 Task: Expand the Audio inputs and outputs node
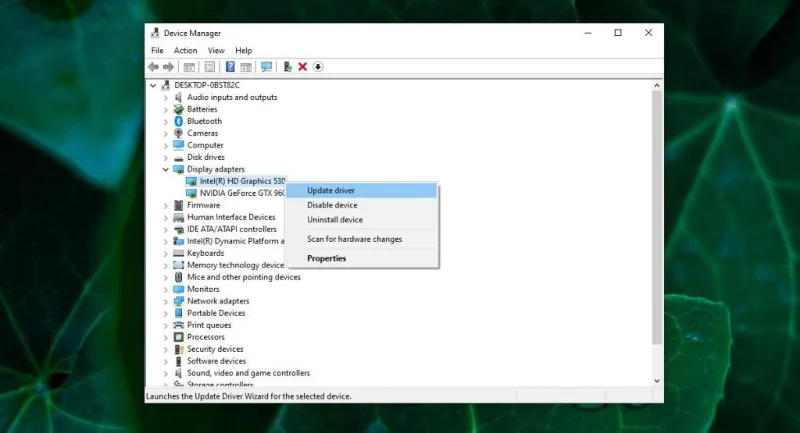(x=165, y=97)
